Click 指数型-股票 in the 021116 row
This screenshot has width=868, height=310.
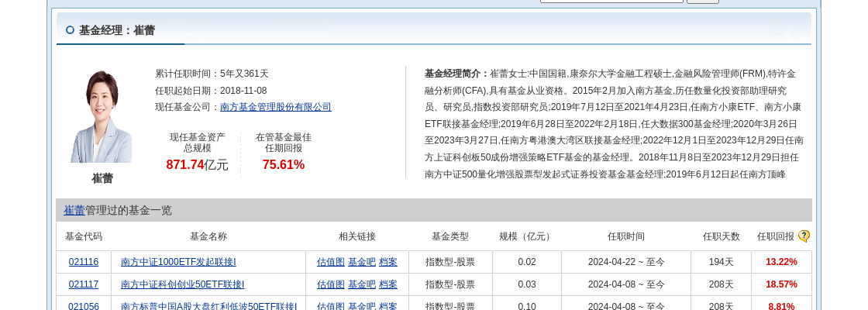[450, 262]
